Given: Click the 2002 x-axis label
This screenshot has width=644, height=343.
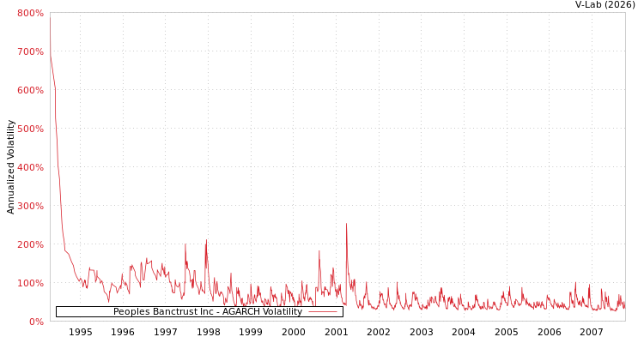Looking at the screenshot, I should 379,332.
